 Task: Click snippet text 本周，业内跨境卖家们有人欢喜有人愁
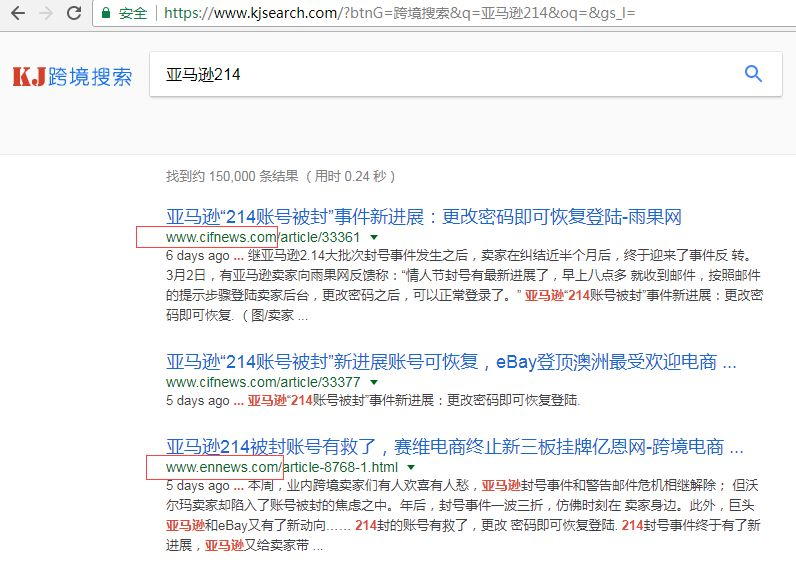click(358, 485)
